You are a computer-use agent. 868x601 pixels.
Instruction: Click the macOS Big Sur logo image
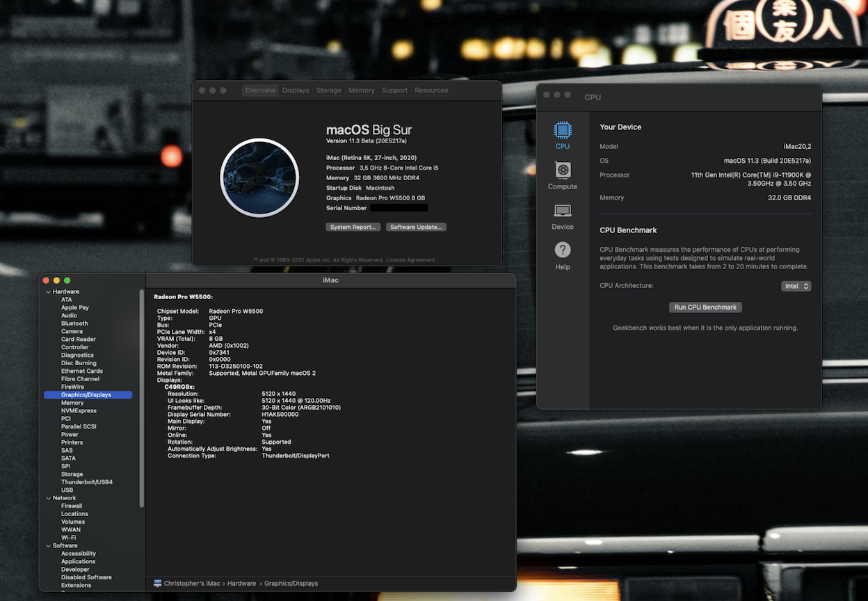(x=259, y=178)
